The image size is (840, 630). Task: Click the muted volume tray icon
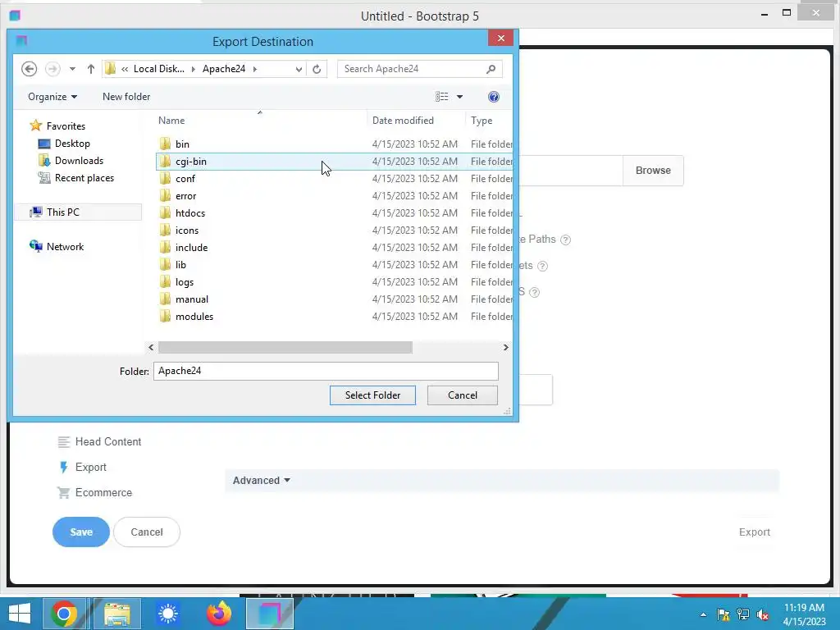tap(763, 614)
